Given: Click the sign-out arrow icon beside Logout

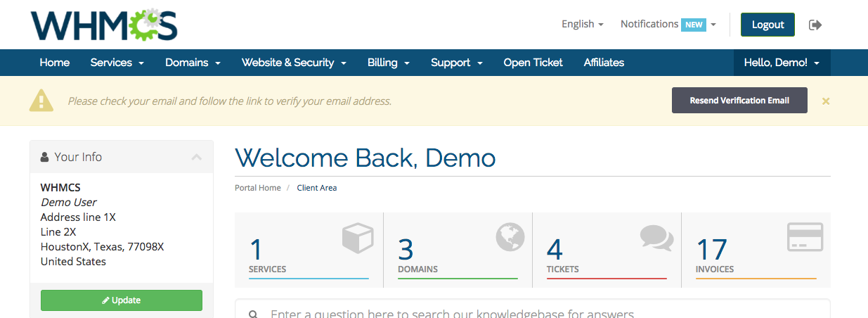Looking at the screenshot, I should 815,25.
